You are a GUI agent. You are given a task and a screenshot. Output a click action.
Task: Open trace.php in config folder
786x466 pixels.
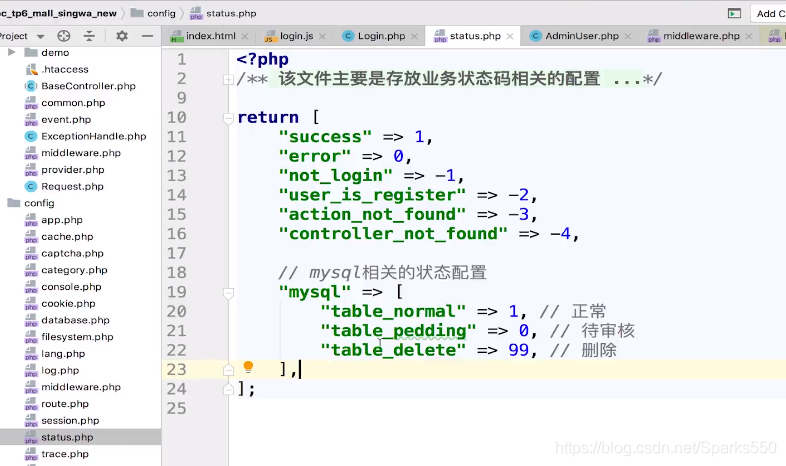(65, 454)
